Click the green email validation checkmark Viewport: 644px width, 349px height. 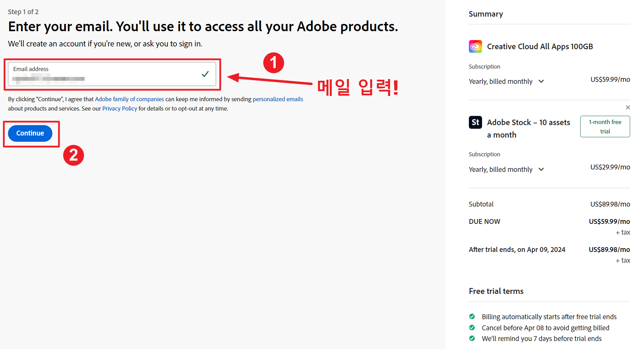click(x=205, y=74)
